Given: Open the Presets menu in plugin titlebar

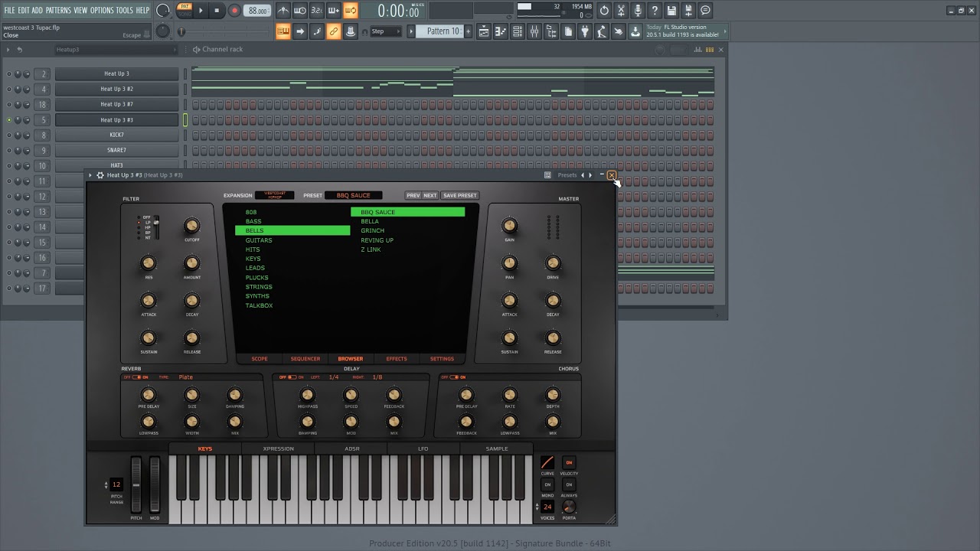Looking at the screenshot, I should coord(567,175).
